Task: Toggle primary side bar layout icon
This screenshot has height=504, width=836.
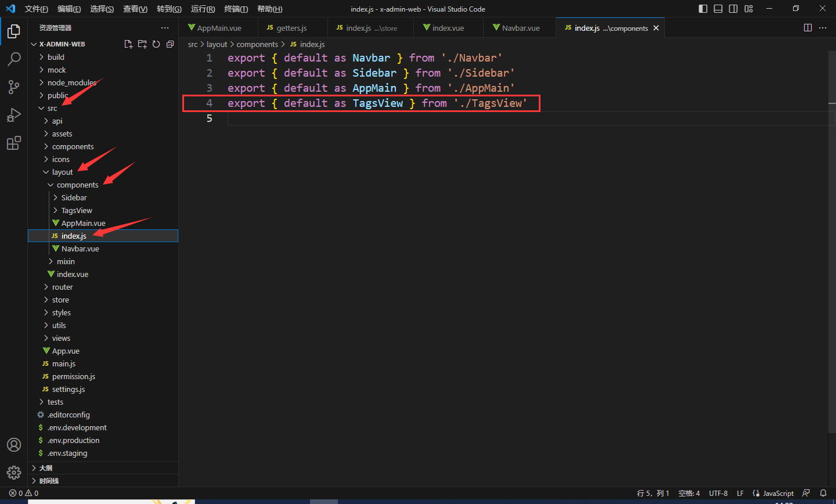Action: coord(703,9)
